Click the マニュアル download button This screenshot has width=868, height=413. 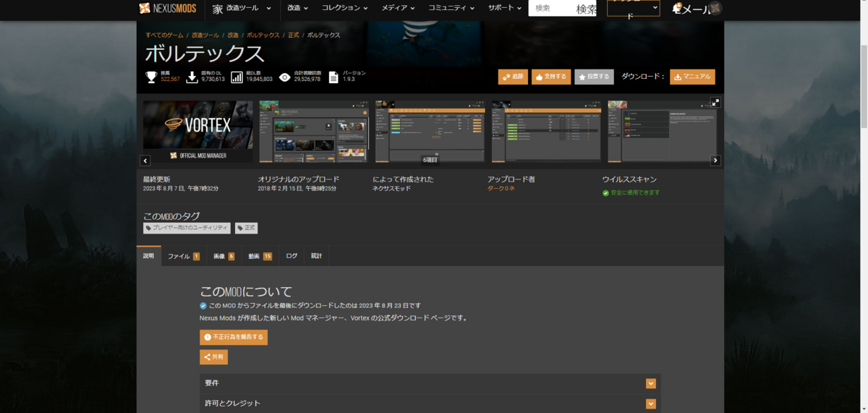[x=692, y=77]
